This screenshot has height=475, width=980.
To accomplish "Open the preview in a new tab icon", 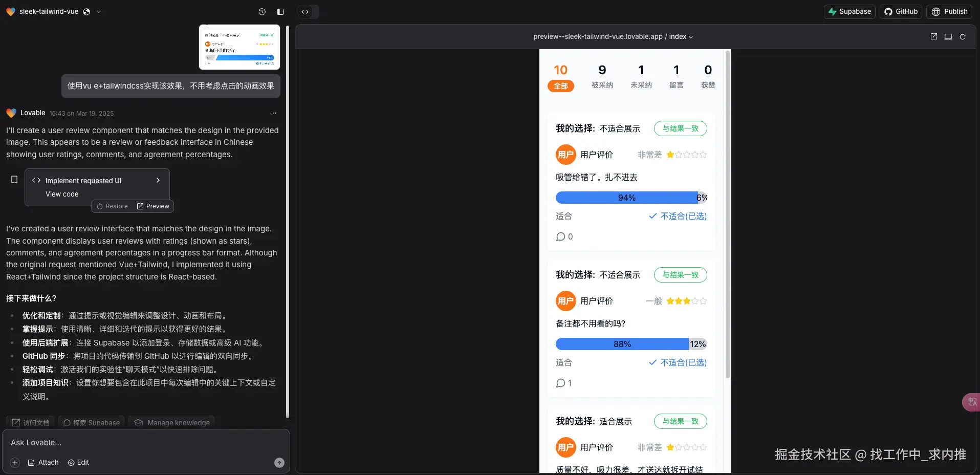I will (x=934, y=36).
